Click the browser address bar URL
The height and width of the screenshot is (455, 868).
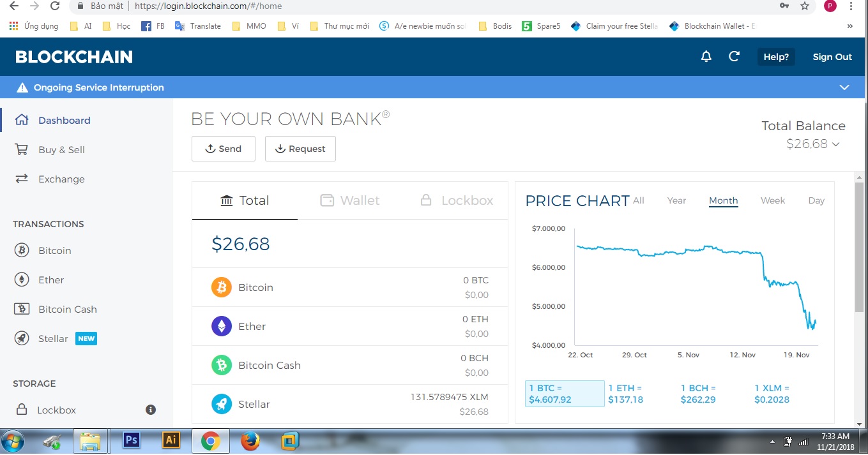click(x=208, y=6)
